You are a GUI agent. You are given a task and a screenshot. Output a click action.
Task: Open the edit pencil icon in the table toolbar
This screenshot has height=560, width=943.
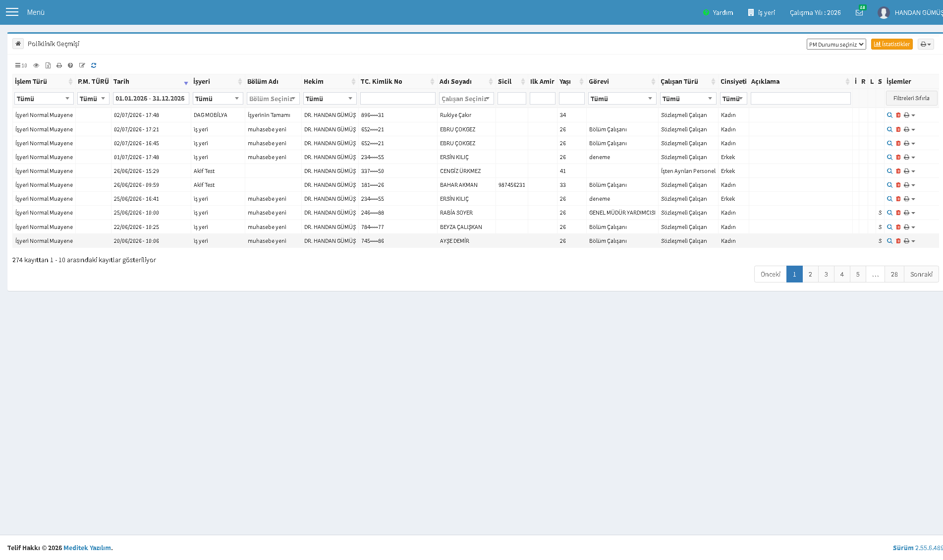tap(82, 65)
